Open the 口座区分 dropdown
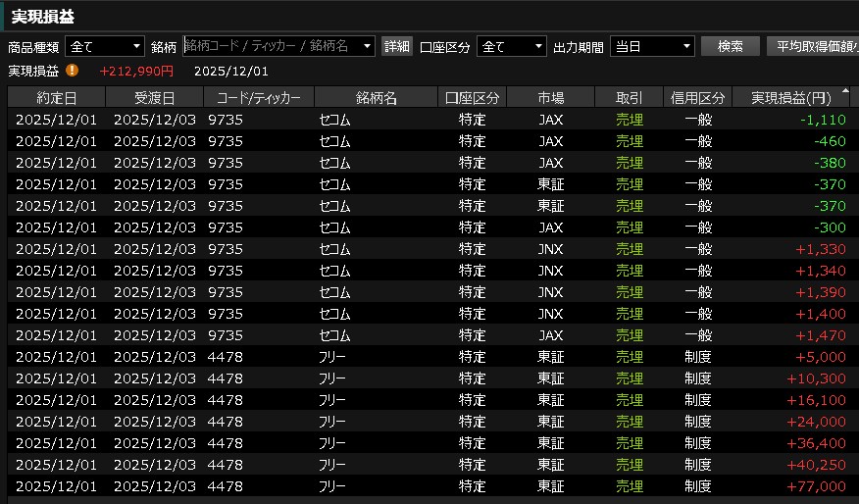Viewport: 859px width, 504px height. [511, 46]
